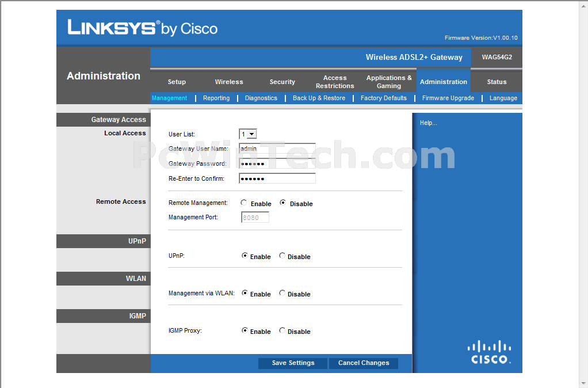Enable Management via WLAN
This screenshot has width=588, height=388.
coord(245,293)
